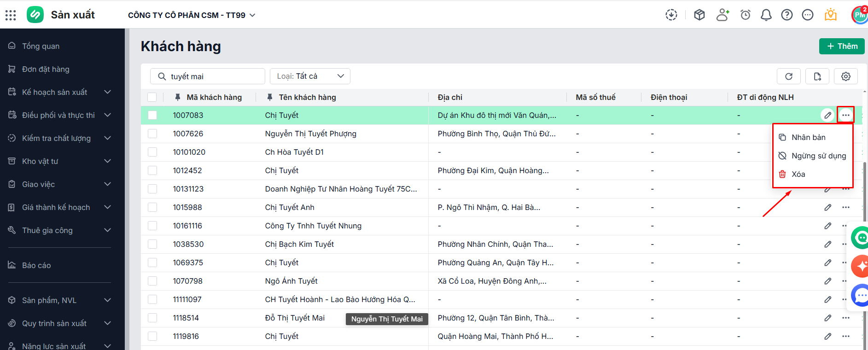Image resolution: width=868 pixels, height=350 pixels.
Task: Toggle the select-all header checkbox
Action: pyautogui.click(x=152, y=97)
